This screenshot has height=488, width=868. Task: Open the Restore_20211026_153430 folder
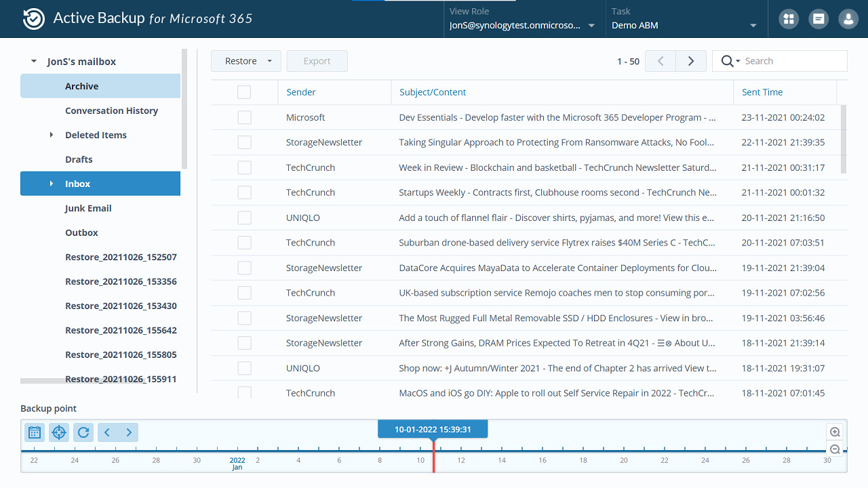click(x=100, y=306)
